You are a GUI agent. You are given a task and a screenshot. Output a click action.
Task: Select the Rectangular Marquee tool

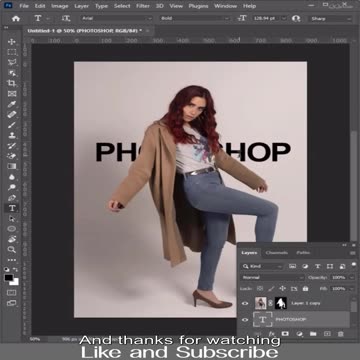12,52
